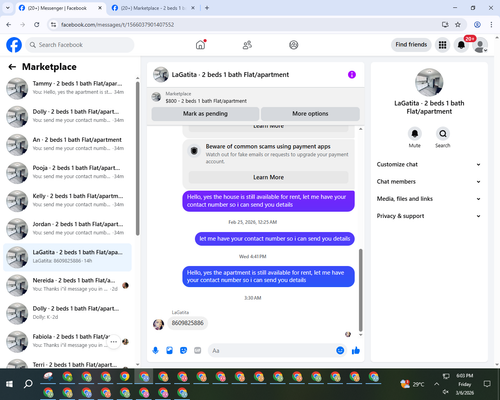Click More options button
This screenshot has width=500, height=400.
coord(310,114)
